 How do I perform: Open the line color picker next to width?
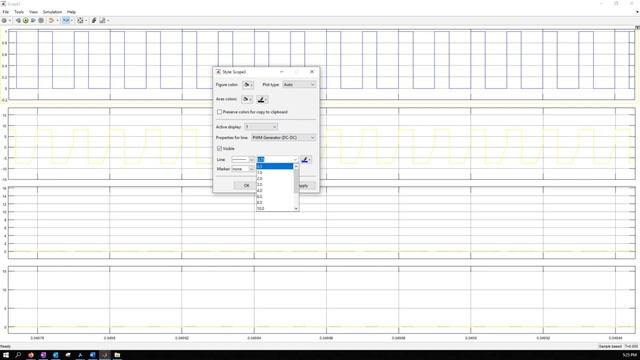point(306,160)
